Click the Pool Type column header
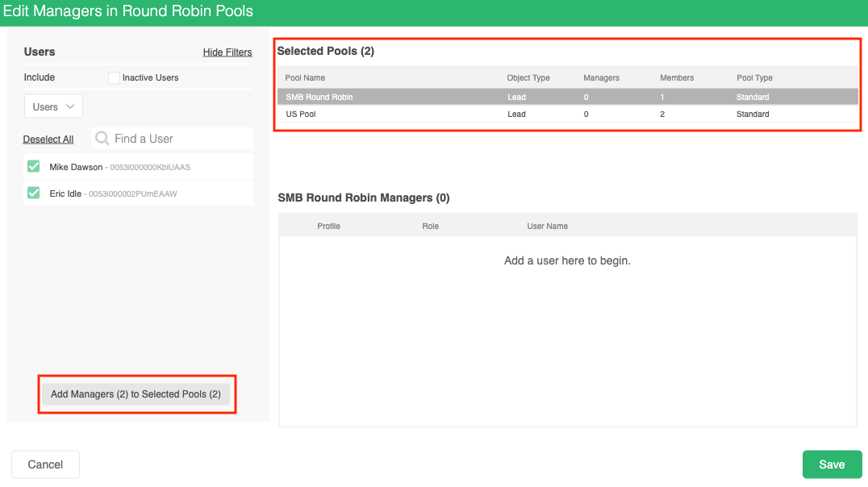Screen dimensions: 868x487 tap(754, 78)
